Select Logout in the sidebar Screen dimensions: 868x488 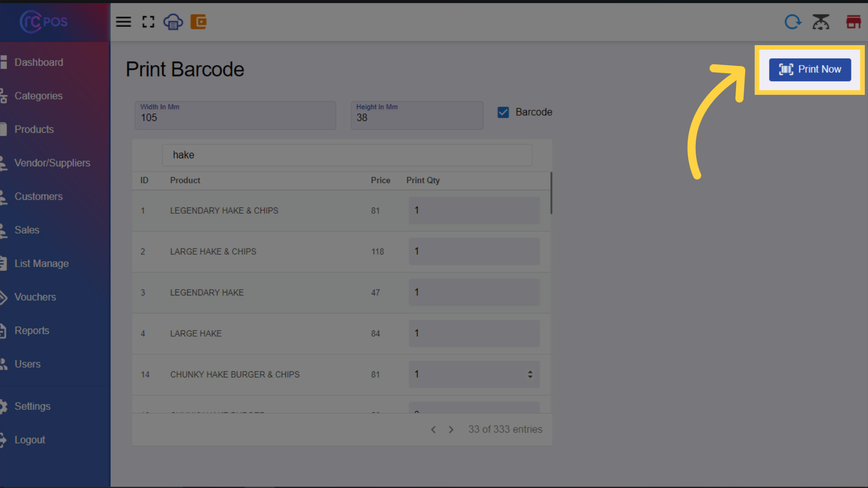30,440
